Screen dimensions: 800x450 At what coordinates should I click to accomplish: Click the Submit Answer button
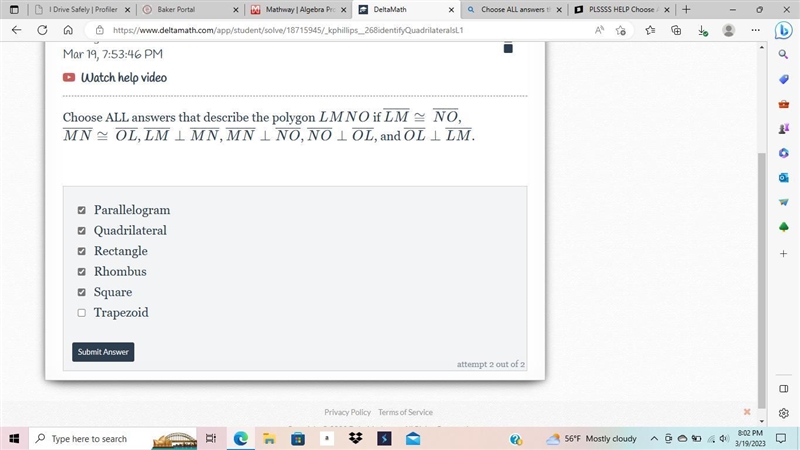point(103,352)
